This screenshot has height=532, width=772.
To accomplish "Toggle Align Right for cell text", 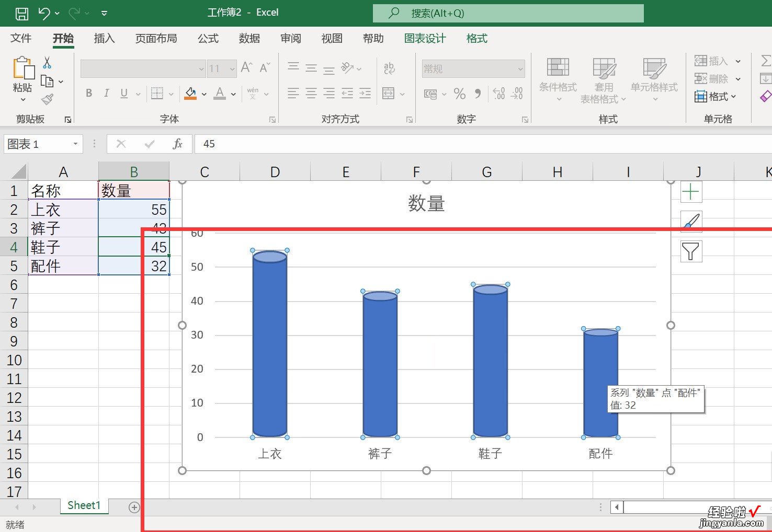I will 329,94.
